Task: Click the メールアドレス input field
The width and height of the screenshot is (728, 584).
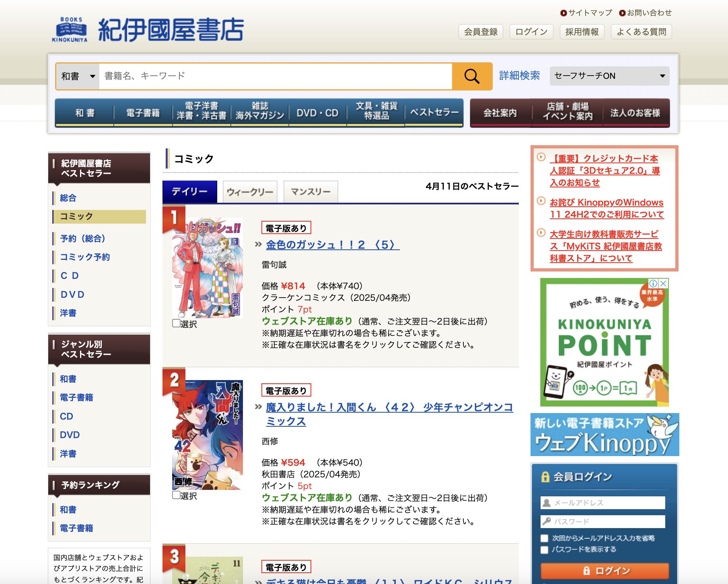Action: point(603,503)
